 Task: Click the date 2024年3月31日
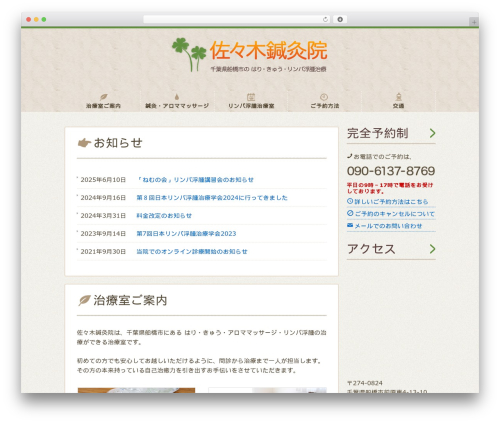tap(103, 216)
